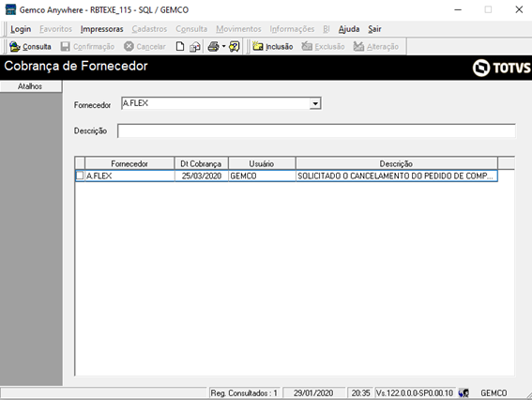The height and width of the screenshot is (400, 532).
Task: Click the Sair menu item
Action: coord(375,29)
